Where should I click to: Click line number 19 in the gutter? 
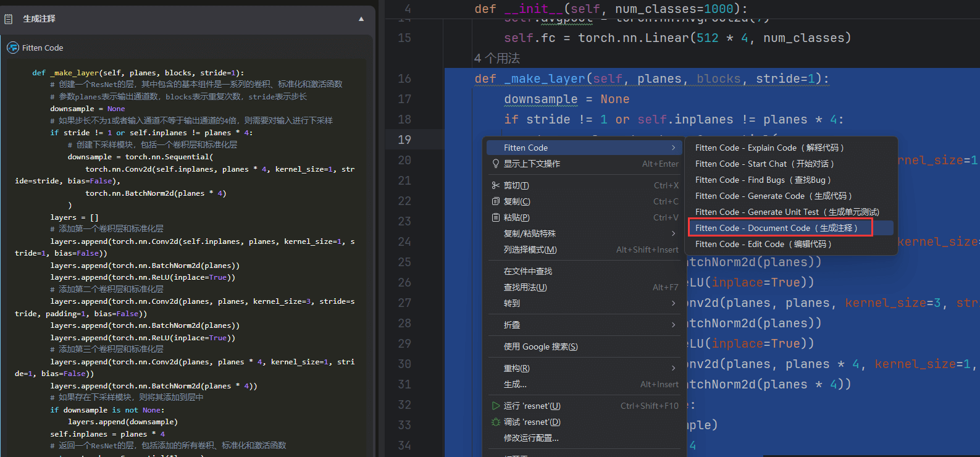click(x=404, y=140)
